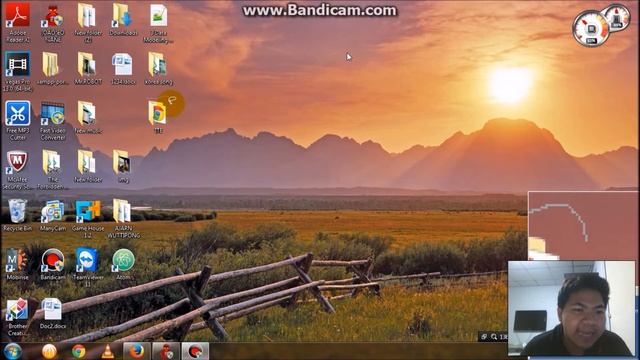Launch Bandicam from the desktop shortcut
This screenshot has width=640, height=360.
[53, 264]
